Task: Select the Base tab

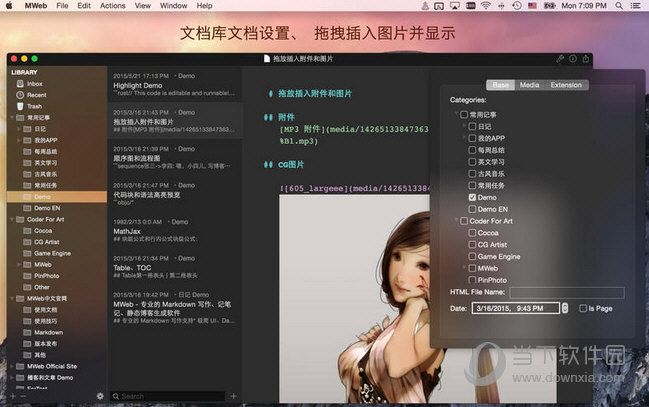Action: tap(500, 85)
